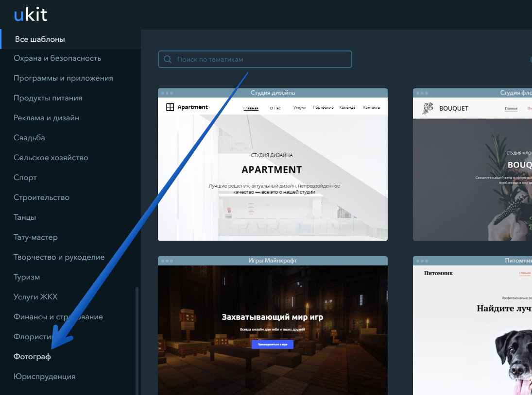Open Охрана и безопасность category
This screenshot has width=532, height=395.
(57, 58)
